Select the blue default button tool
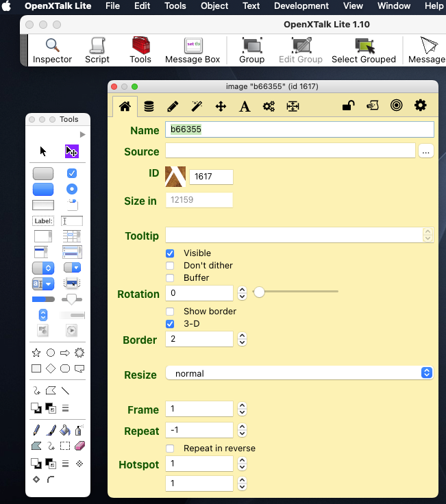 [43, 189]
